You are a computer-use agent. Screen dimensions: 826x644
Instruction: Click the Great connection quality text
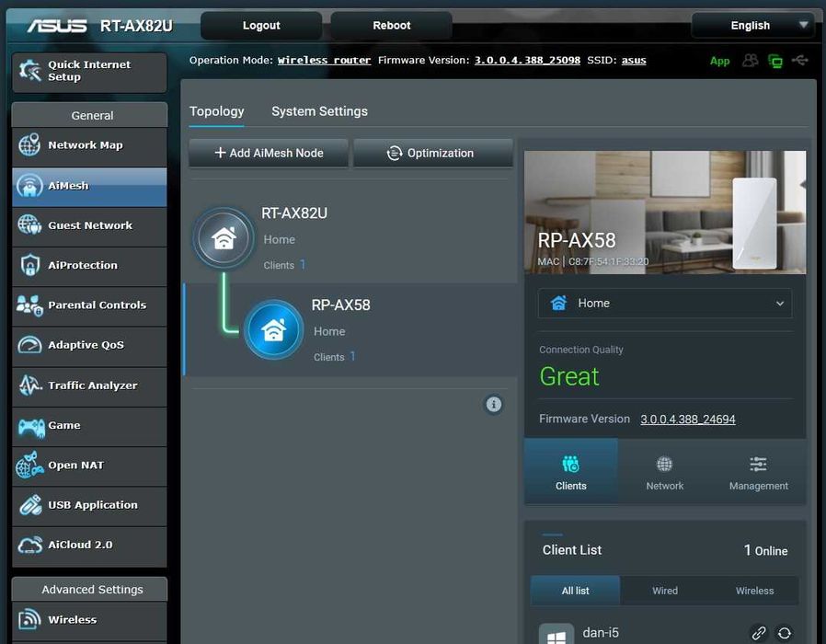[x=569, y=376]
